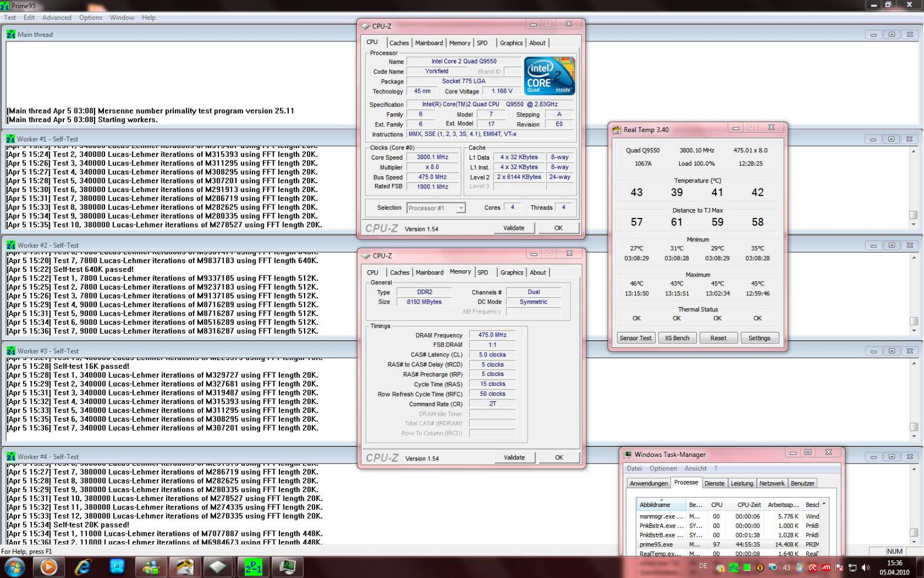Switch to Windows Live Messenger in the taskbar
This screenshot has width=924, height=578.
point(151,567)
